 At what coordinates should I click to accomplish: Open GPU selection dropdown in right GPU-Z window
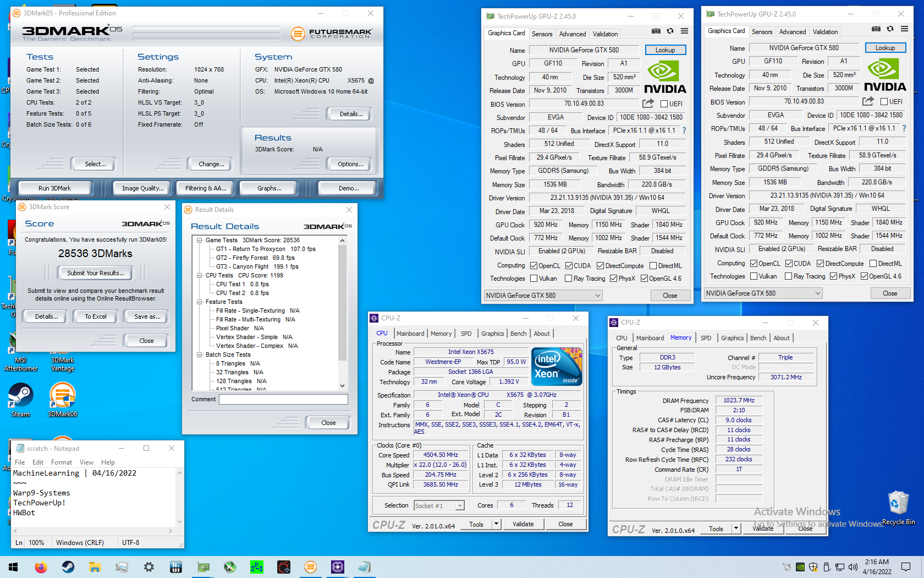[x=763, y=293]
